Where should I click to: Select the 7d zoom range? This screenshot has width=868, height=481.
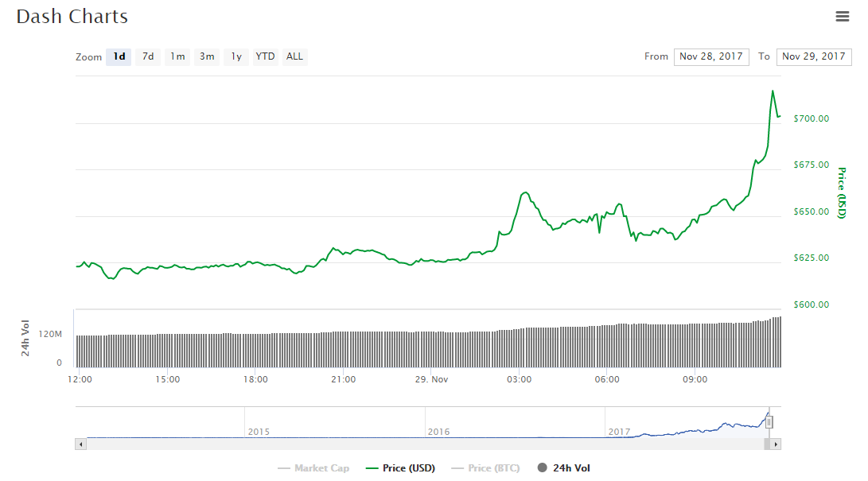148,56
